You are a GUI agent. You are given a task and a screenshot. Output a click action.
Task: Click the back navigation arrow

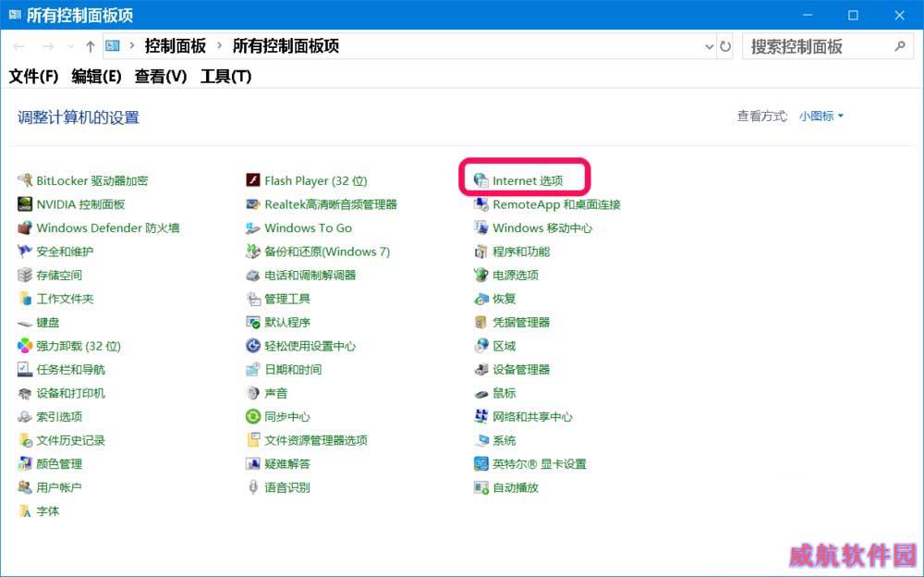18,46
